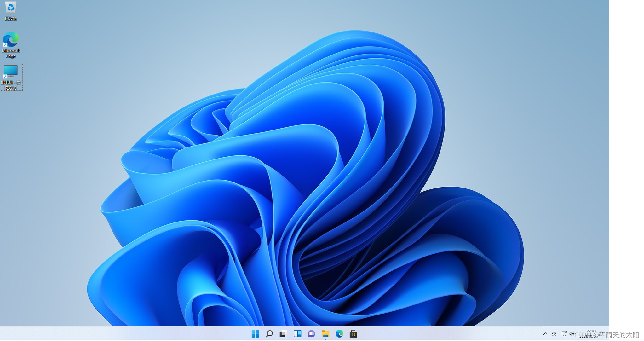Open the Widgets panel icon
Image resolution: width=644 pixels, height=341 pixels.
pyautogui.click(x=297, y=334)
